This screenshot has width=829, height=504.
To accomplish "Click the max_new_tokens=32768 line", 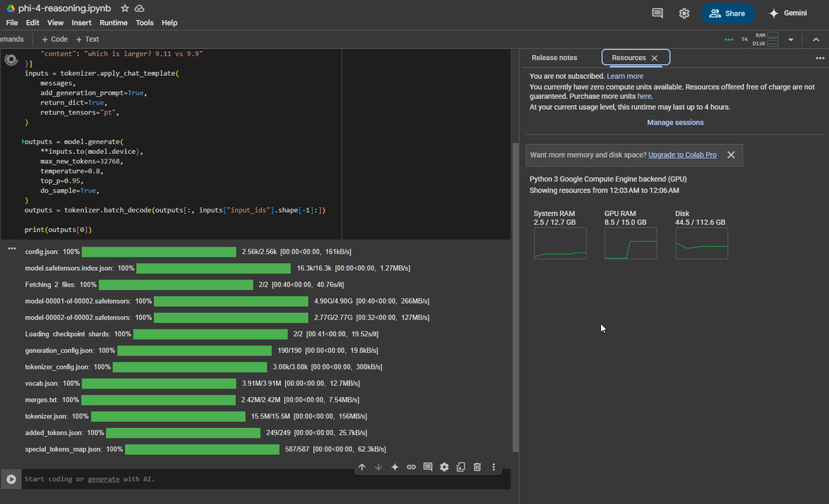I will coord(82,161).
